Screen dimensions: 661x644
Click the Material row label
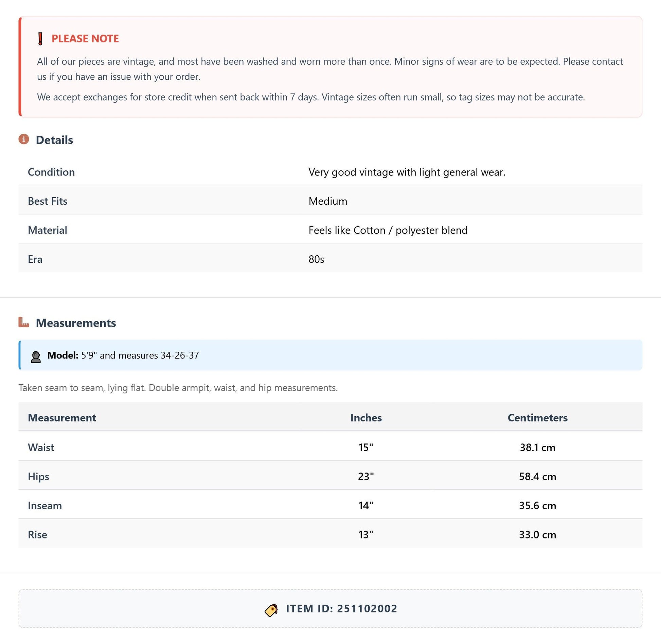[x=48, y=231]
